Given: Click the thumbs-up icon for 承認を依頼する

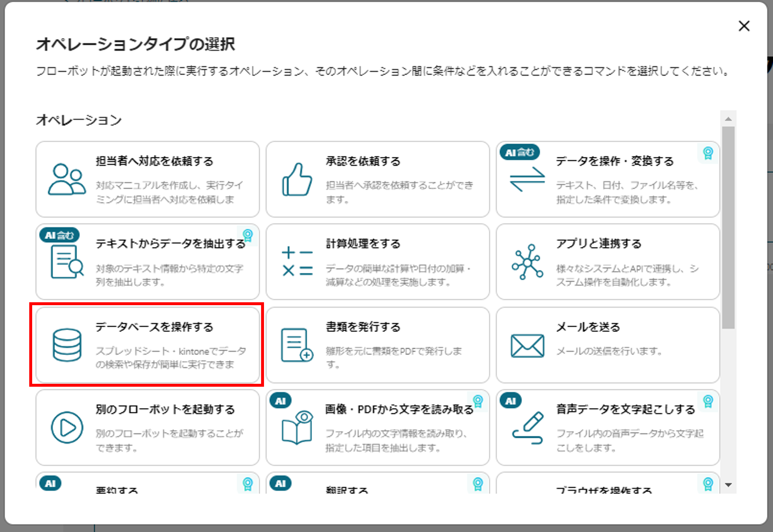Looking at the screenshot, I should 297,179.
